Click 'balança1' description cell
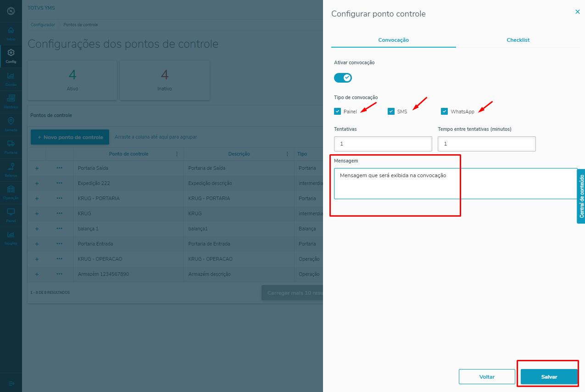Image resolution: width=585 pixels, height=392 pixels. 198,229
